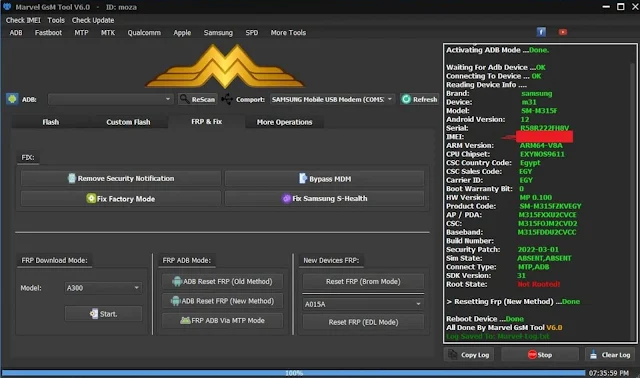640x378 pixels.
Task: Refresh the comport list
Action: tap(419, 99)
